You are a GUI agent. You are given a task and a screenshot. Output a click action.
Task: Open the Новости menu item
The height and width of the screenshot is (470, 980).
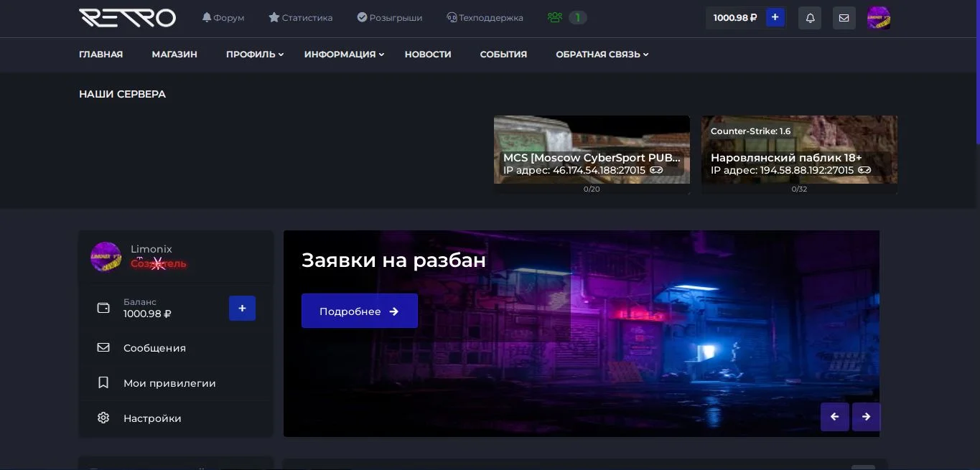point(428,55)
